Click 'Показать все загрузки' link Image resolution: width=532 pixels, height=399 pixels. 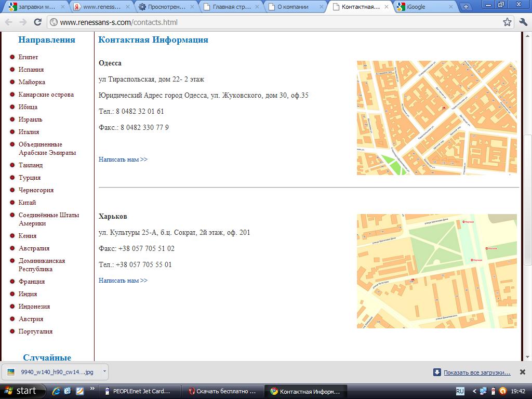click(477, 373)
